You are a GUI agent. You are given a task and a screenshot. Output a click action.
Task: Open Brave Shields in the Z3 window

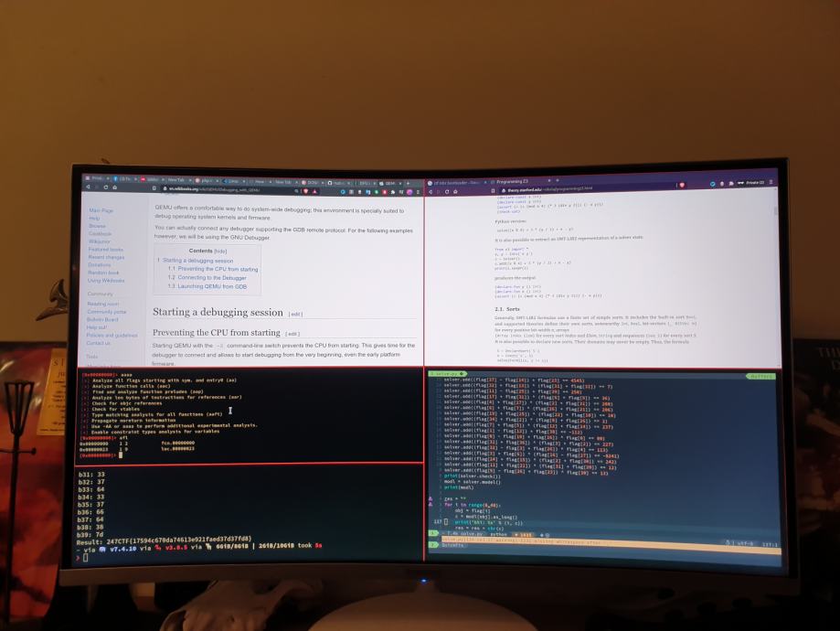click(x=682, y=185)
